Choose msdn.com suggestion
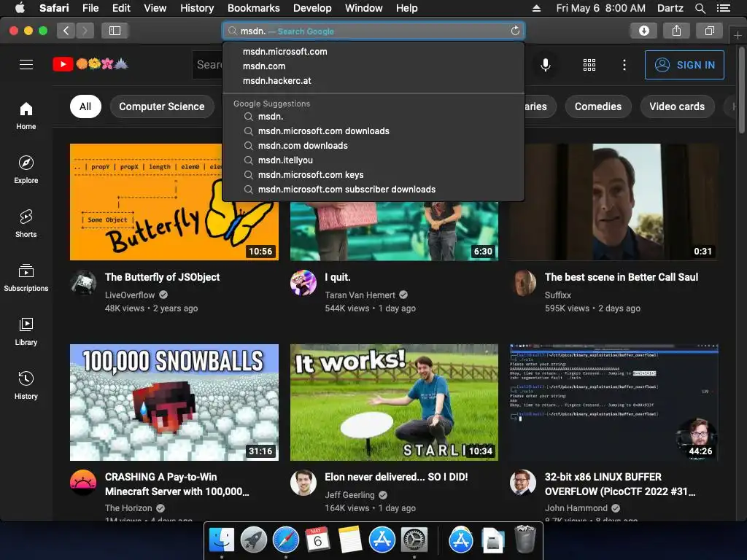The height and width of the screenshot is (560, 747). (x=373, y=66)
